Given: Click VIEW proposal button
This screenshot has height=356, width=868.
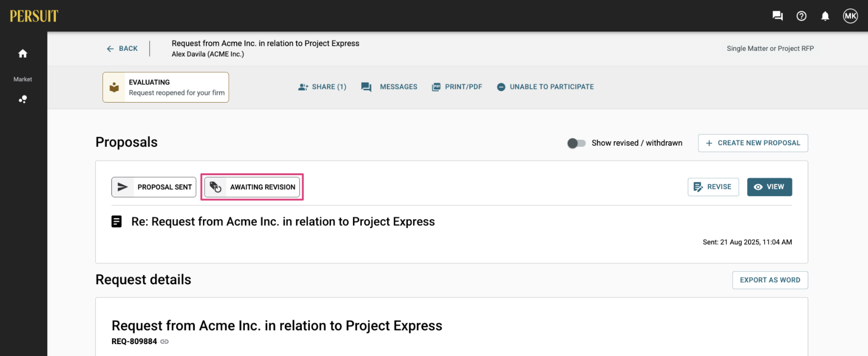Looking at the screenshot, I should 769,187.
